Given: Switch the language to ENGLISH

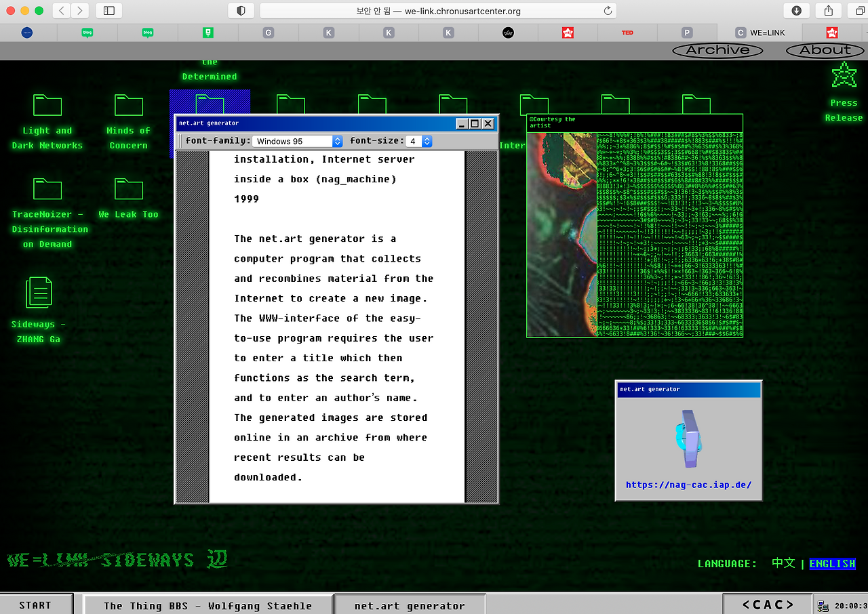Looking at the screenshot, I should [832, 564].
